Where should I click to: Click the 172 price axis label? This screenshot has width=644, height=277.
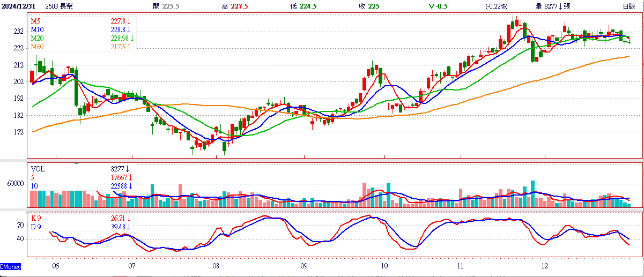click(x=18, y=132)
